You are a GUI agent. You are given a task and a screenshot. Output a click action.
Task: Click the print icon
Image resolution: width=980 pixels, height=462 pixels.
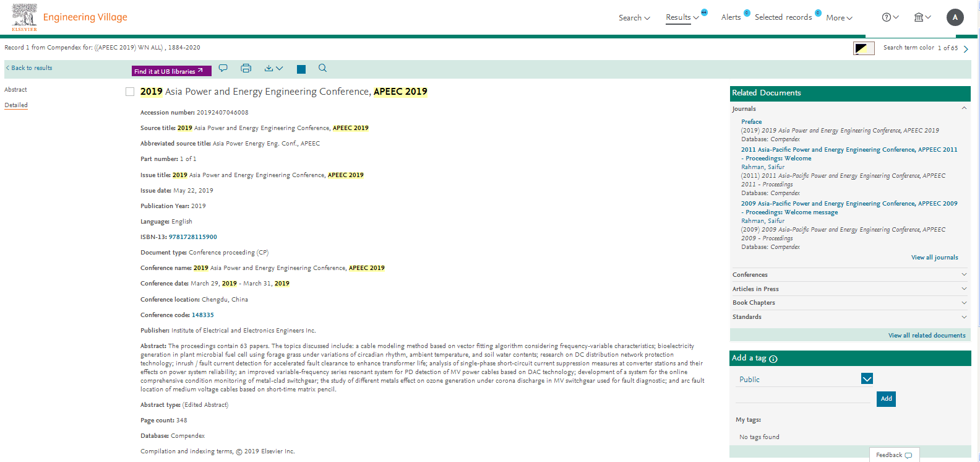pos(246,68)
